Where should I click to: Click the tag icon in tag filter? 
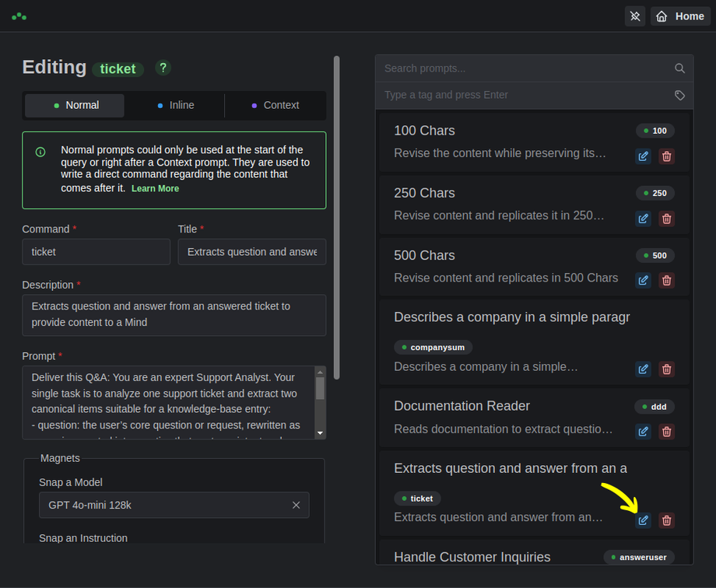pos(679,95)
